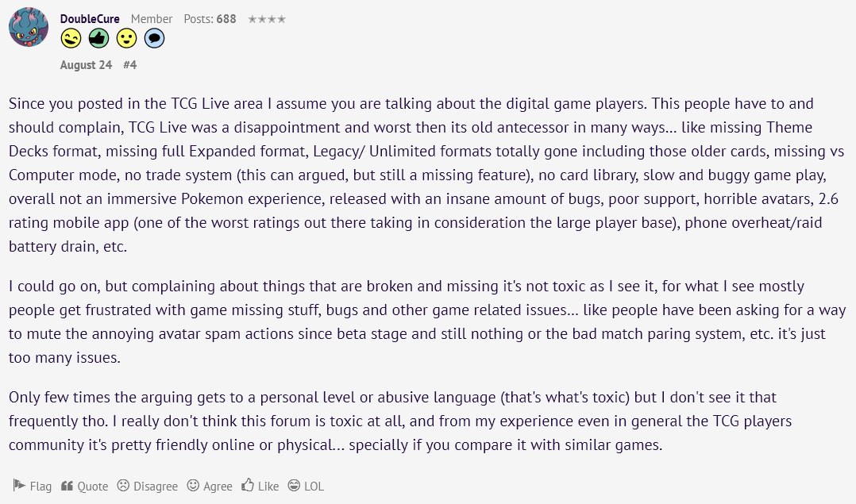
Task: Click the yellow smiley face badge
Action: coord(127,38)
